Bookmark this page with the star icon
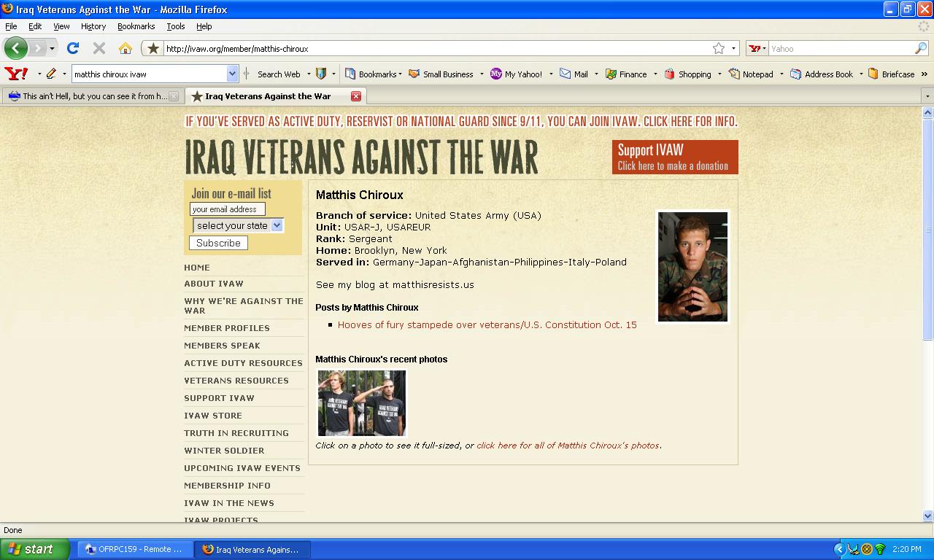Screen dimensions: 934x560 click(719, 48)
